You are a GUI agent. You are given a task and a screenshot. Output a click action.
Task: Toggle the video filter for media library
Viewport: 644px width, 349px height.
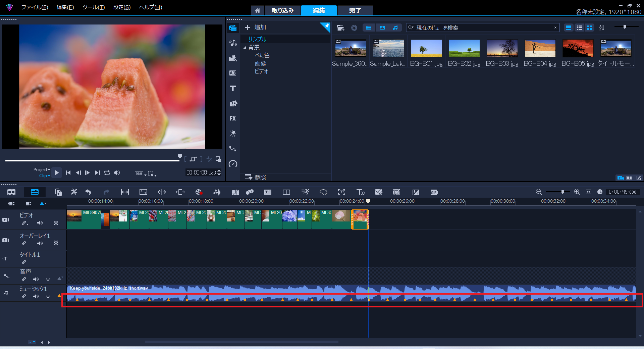[x=369, y=28]
